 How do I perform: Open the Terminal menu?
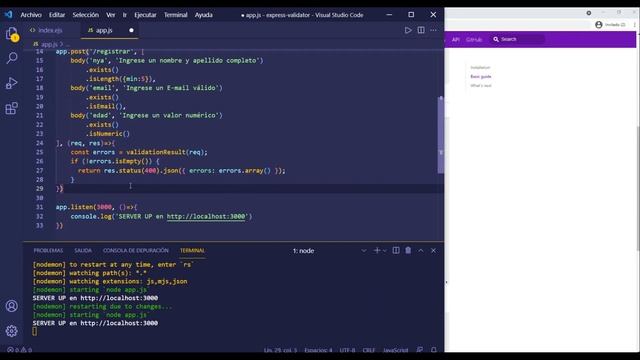pos(176,15)
